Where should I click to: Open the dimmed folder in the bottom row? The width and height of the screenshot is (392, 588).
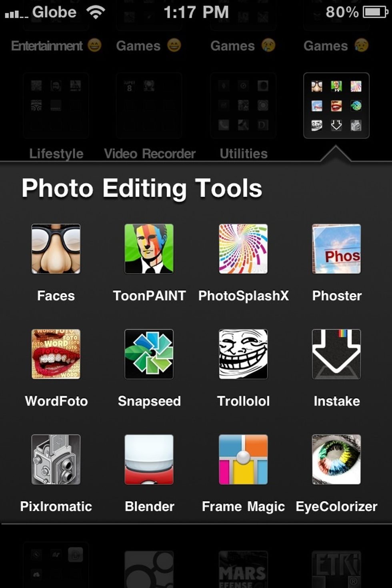tap(56, 565)
